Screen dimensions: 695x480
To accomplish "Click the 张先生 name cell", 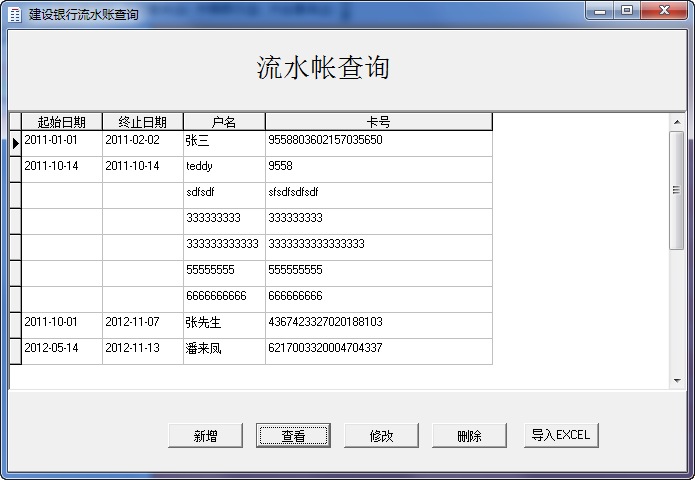I will coord(224,325).
